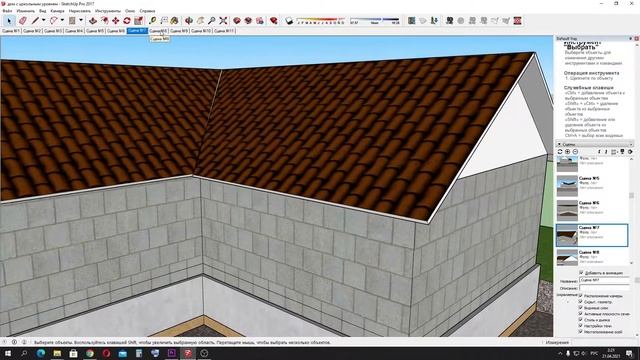Image resolution: width=640 pixels, height=360 pixels.
Task: Pick the Scale tool
Action: point(138,20)
